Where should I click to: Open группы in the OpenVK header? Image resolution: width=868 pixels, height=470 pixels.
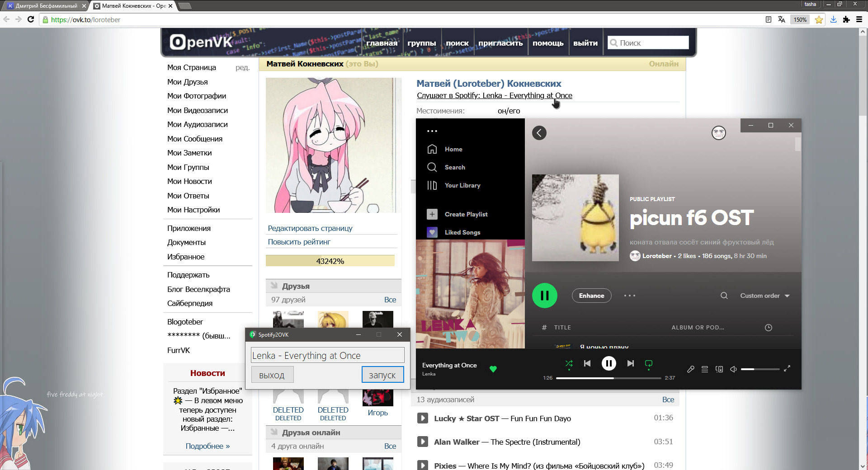[x=422, y=43]
